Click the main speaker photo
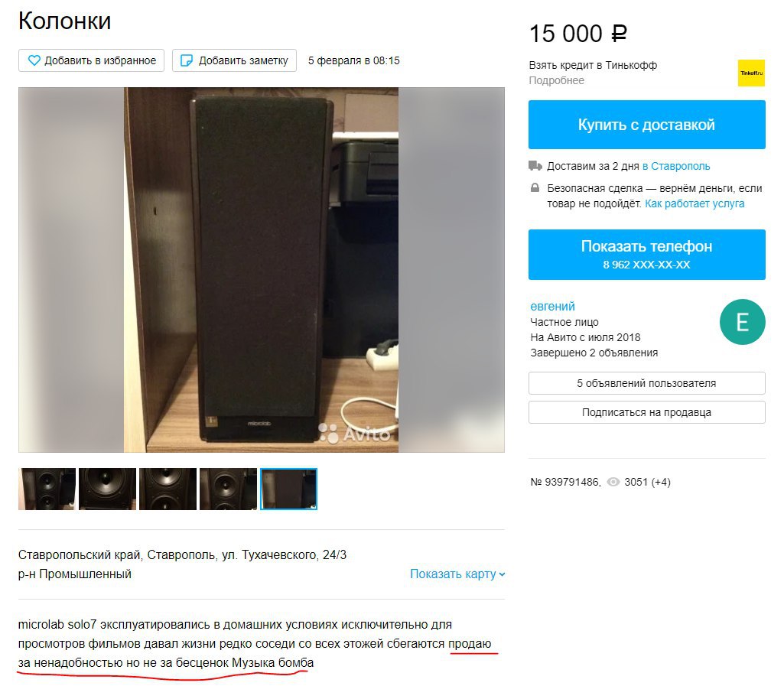This screenshot has height=686, width=784. click(x=261, y=270)
